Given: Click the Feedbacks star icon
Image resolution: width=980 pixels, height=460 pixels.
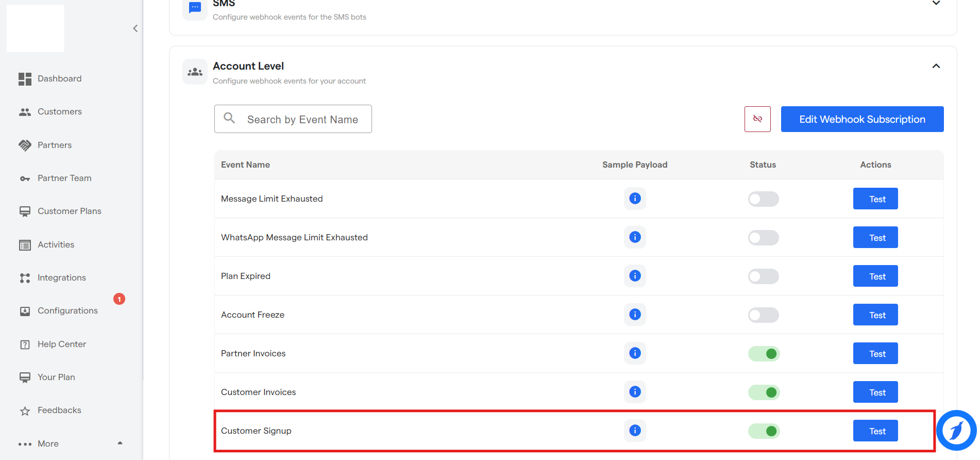Looking at the screenshot, I should point(25,411).
